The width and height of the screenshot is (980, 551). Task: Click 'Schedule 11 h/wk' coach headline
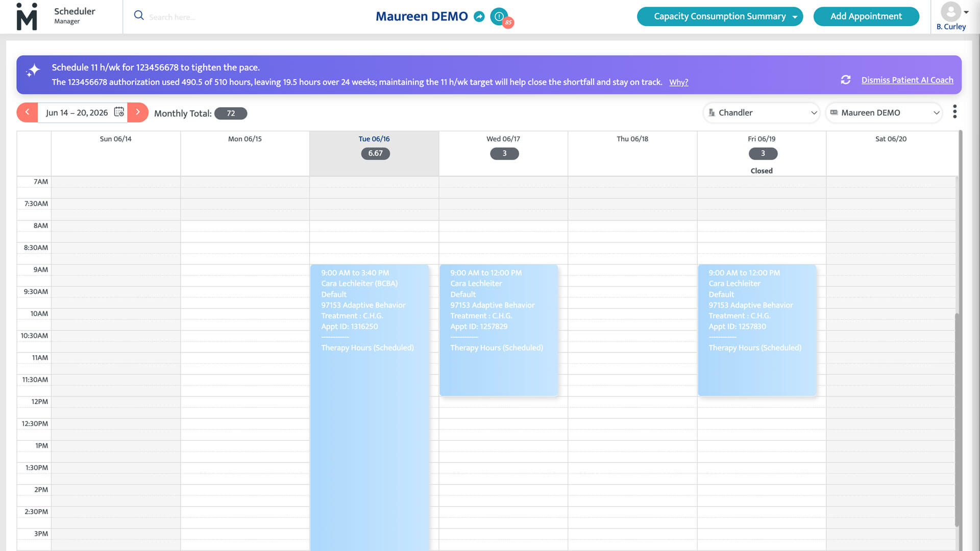pyautogui.click(x=156, y=67)
